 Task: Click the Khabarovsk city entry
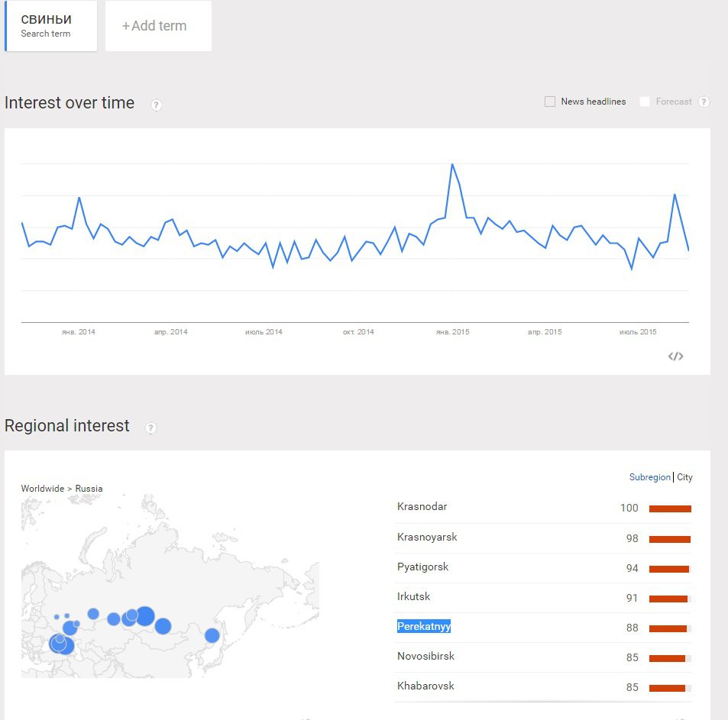pos(425,686)
